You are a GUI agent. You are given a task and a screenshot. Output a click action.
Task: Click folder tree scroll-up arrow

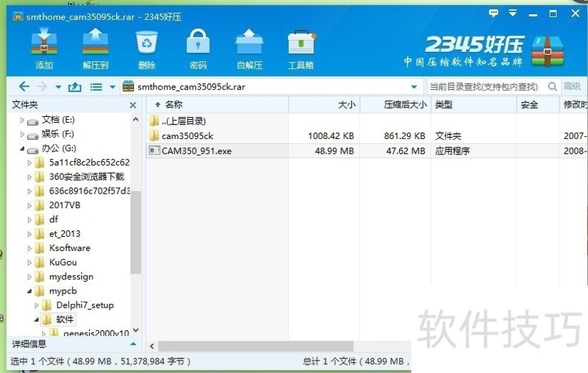tap(136, 120)
